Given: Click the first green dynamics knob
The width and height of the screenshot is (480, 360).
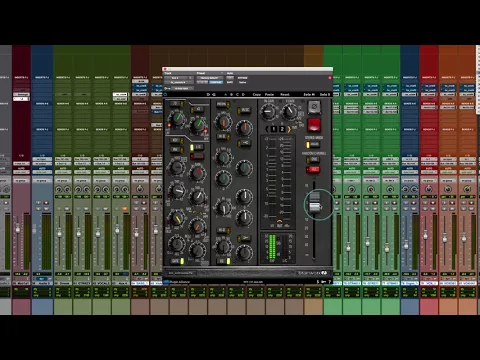Looking at the screenshot, I should pyautogui.click(x=177, y=118).
